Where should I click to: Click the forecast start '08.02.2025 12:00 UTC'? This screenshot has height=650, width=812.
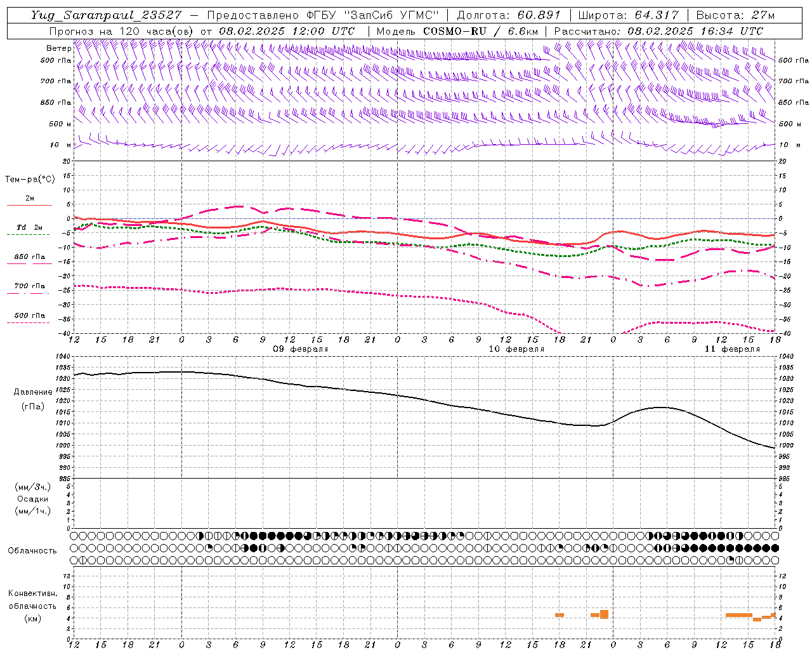click(x=286, y=31)
